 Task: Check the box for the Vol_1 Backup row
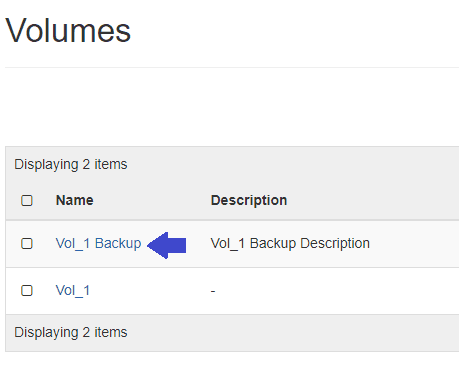(x=27, y=243)
